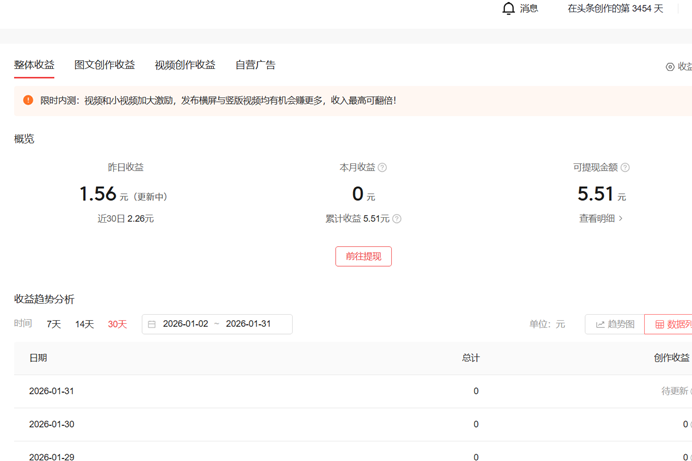This screenshot has width=692, height=461.
Task: Select the 7天 time range
Action: pos(54,324)
